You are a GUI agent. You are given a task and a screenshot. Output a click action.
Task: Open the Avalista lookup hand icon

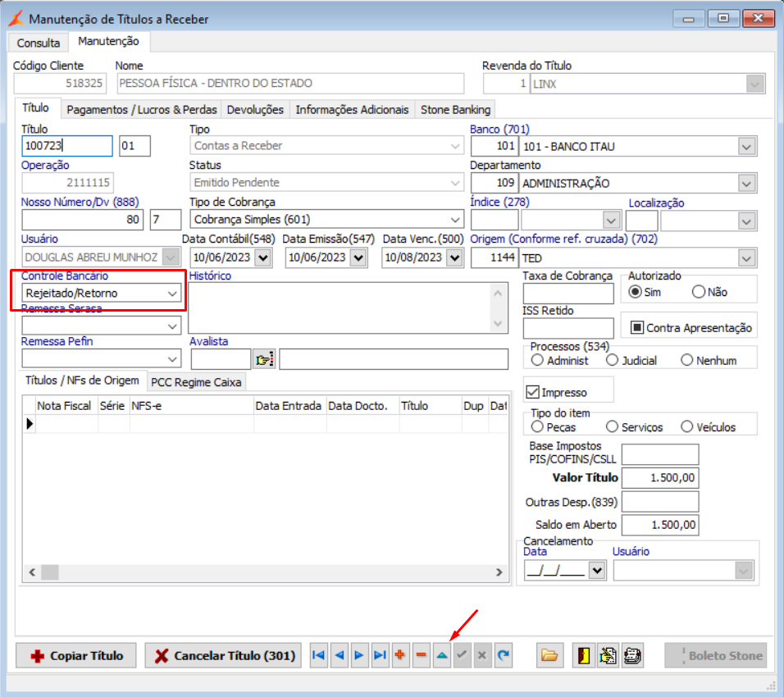pyautogui.click(x=264, y=359)
